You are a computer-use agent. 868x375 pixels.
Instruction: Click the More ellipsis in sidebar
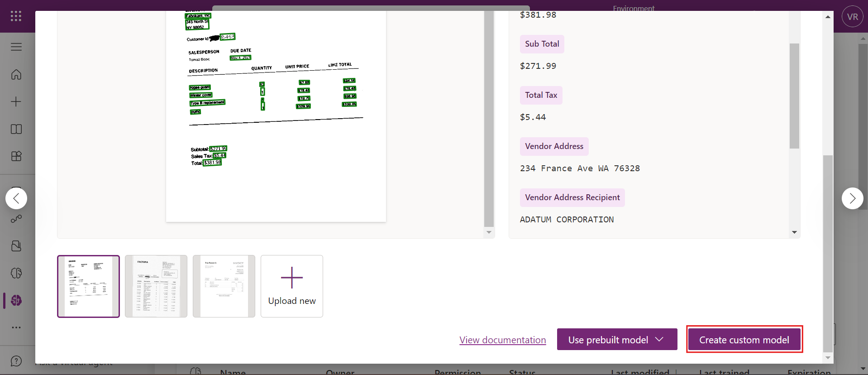(x=16, y=327)
